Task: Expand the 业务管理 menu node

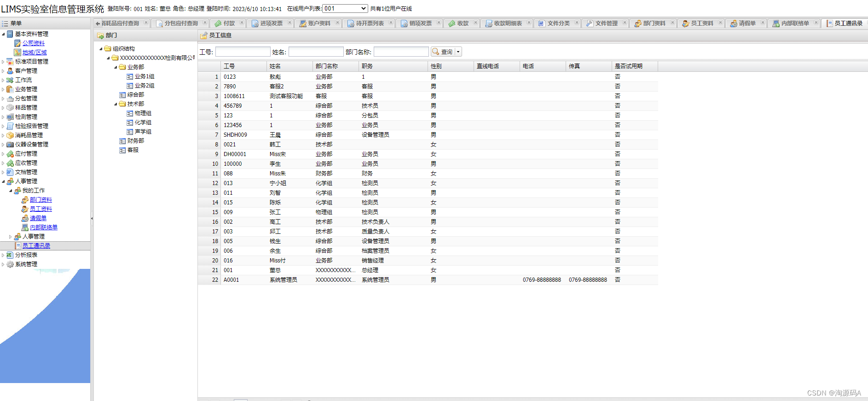Action: (4, 89)
